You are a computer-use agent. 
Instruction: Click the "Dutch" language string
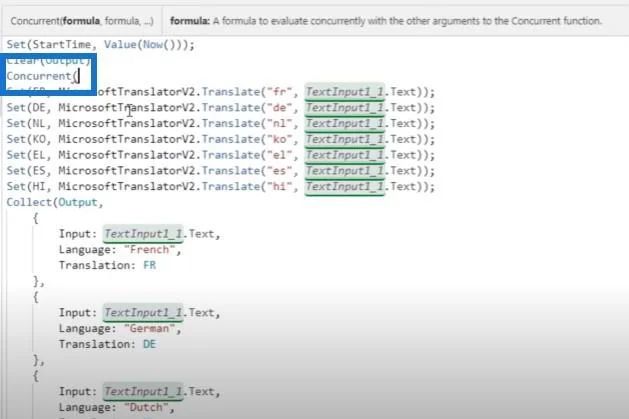click(x=146, y=407)
